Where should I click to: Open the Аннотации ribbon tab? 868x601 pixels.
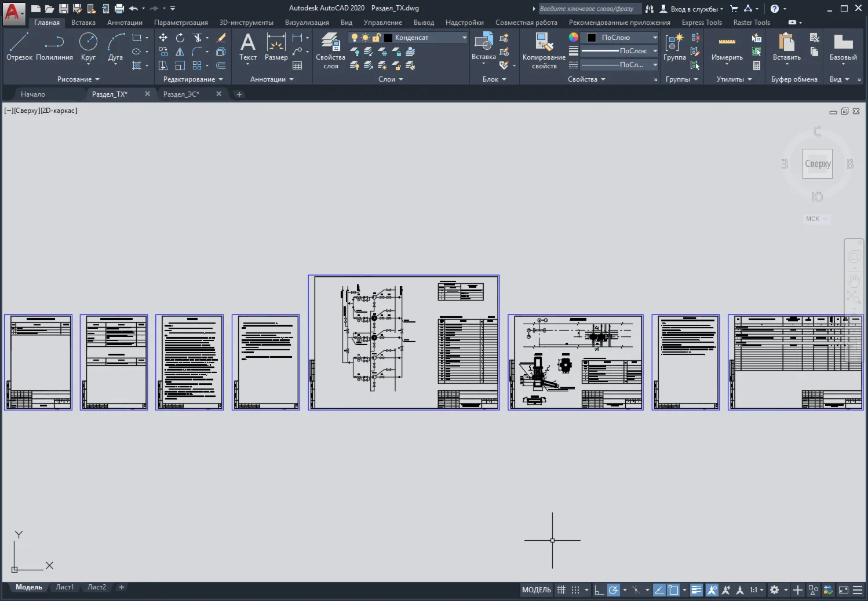coord(125,23)
